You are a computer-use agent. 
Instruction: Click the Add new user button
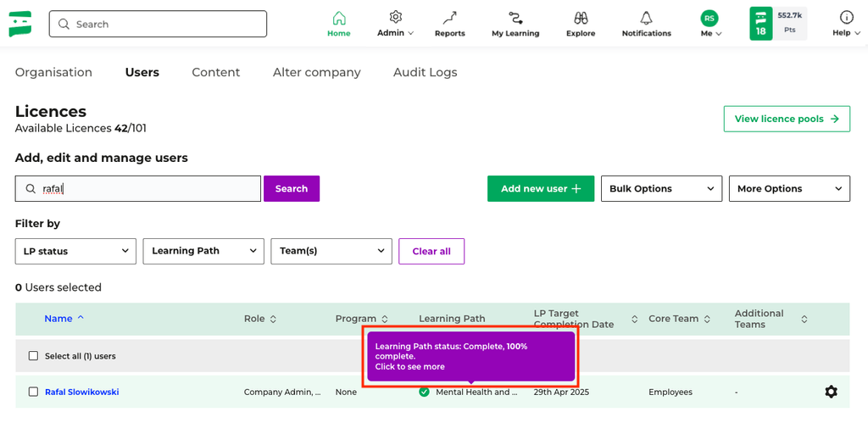point(541,189)
